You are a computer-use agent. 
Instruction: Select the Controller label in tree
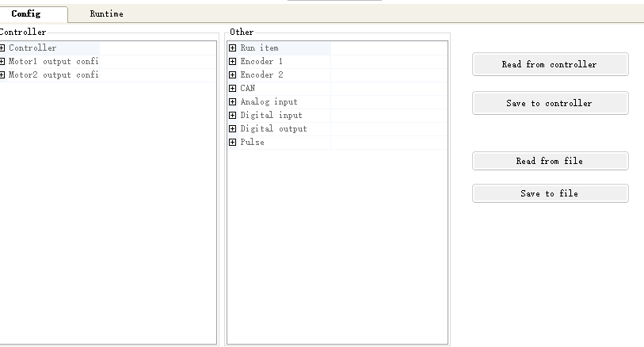(x=32, y=48)
